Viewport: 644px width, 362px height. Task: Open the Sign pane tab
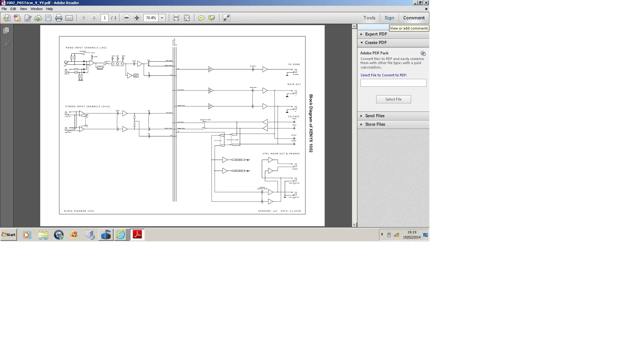(x=389, y=18)
